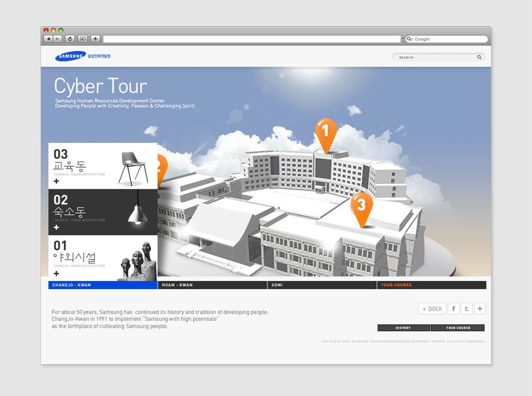Go forward with the browser forward arrow
The width and height of the screenshot is (532, 396).
click(57, 39)
